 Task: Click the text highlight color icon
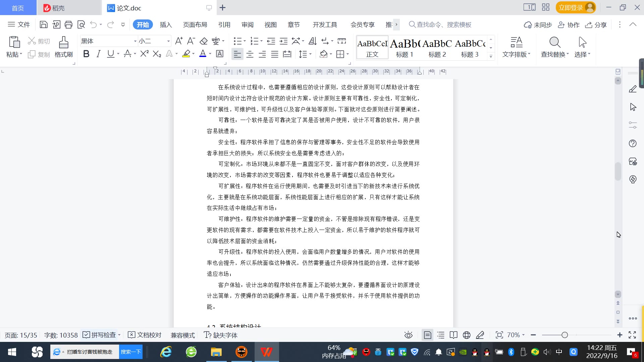[x=186, y=54]
